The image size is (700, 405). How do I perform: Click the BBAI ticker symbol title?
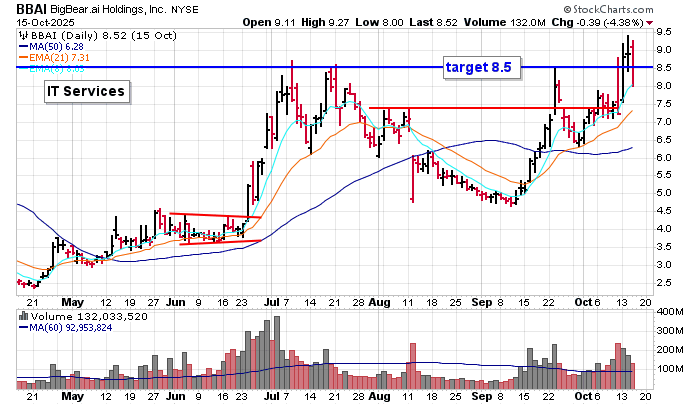coord(31,8)
